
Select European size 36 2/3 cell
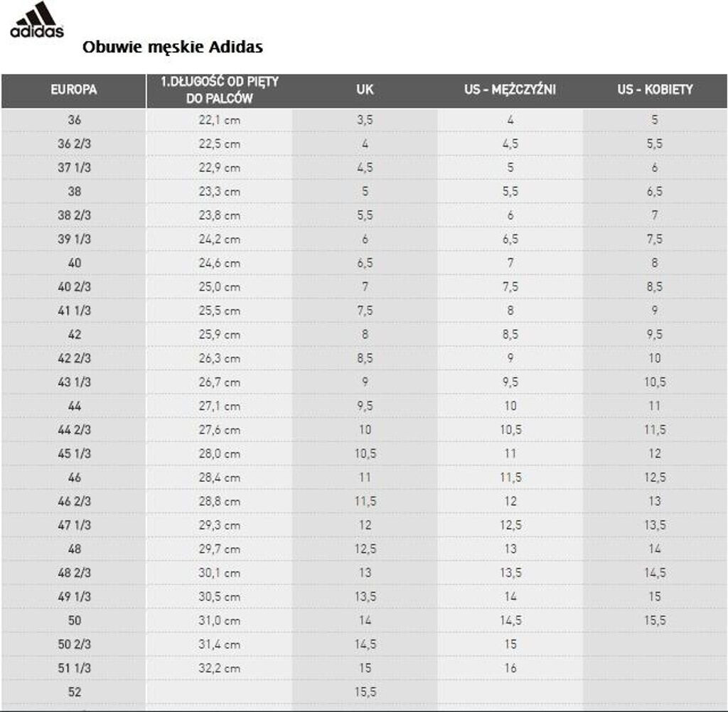74,144
